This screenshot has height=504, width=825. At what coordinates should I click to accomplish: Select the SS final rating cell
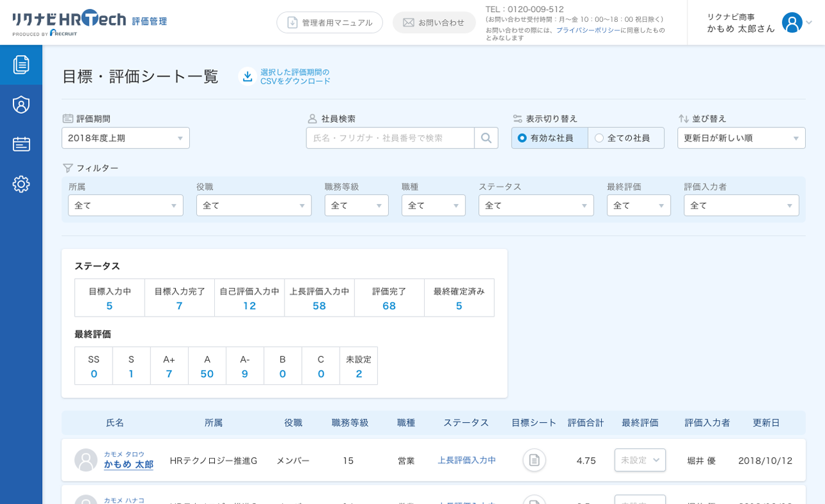94,366
